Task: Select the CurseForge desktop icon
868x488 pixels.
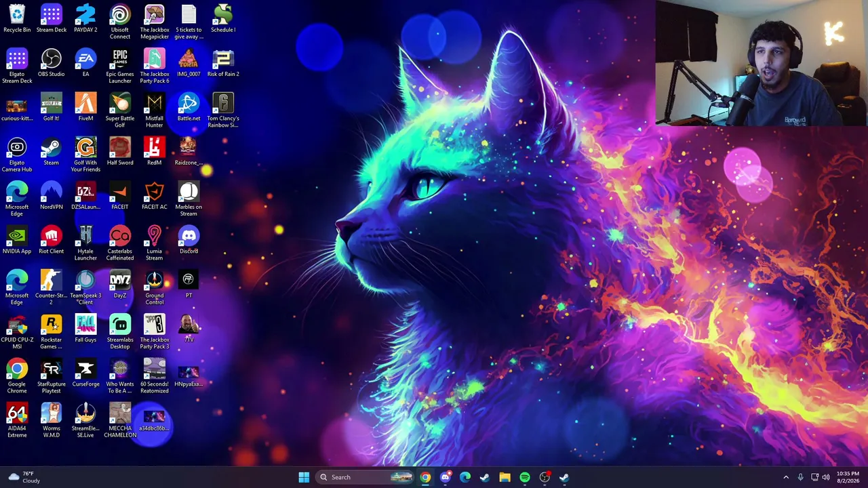Action: click(x=85, y=373)
